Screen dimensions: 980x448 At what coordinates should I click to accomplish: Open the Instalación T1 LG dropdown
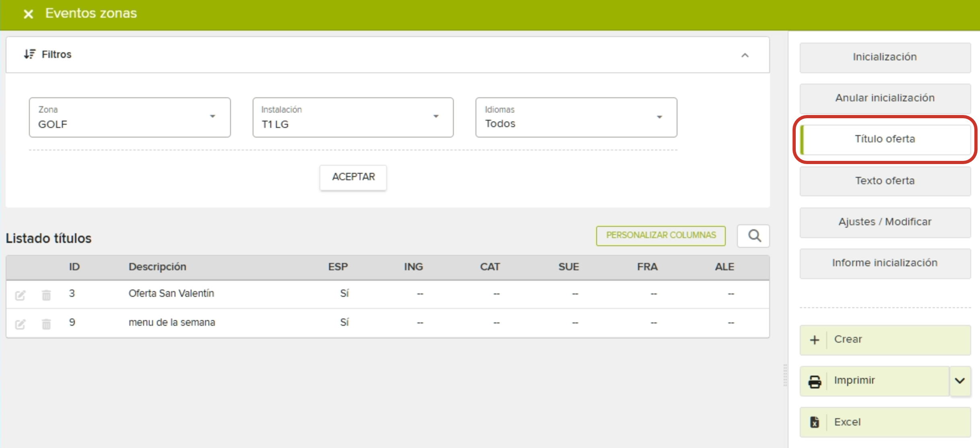[x=353, y=117]
